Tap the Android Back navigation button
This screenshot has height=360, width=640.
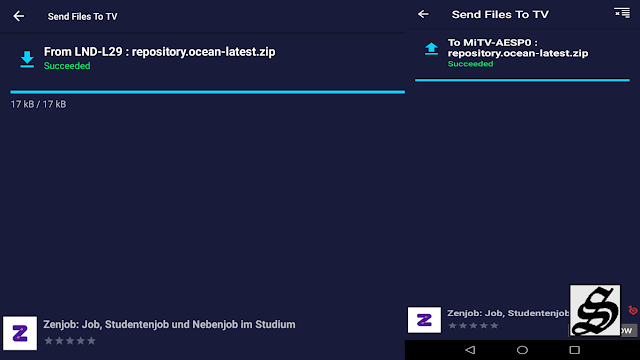(x=470, y=350)
